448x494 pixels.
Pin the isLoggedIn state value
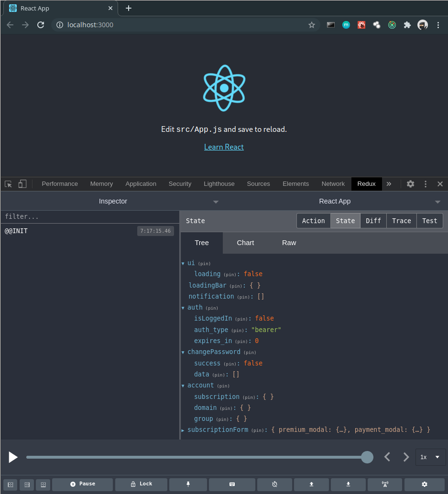(x=241, y=319)
